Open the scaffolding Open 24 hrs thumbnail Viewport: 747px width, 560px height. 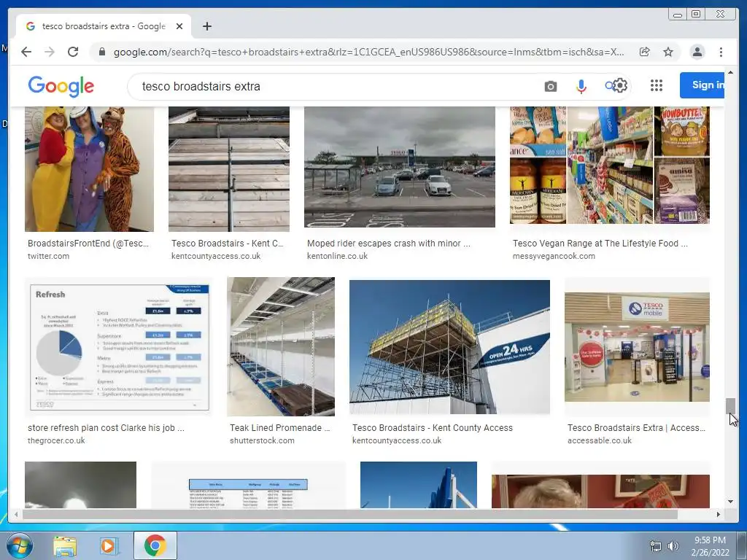point(449,346)
